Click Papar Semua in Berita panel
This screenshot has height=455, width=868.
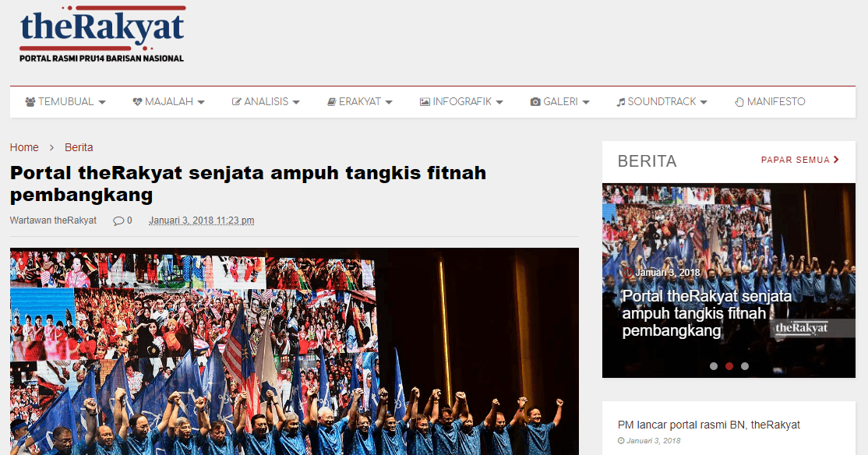[x=800, y=160]
